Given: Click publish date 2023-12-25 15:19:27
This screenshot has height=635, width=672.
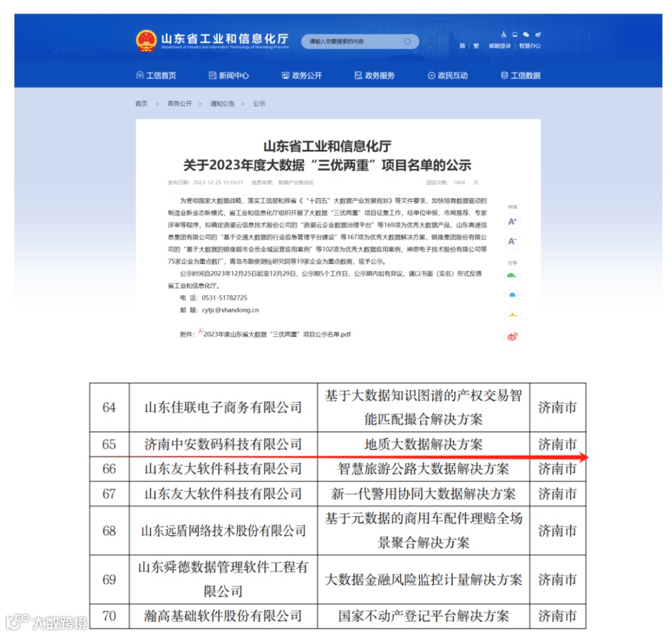Looking at the screenshot, I should 218,182.
